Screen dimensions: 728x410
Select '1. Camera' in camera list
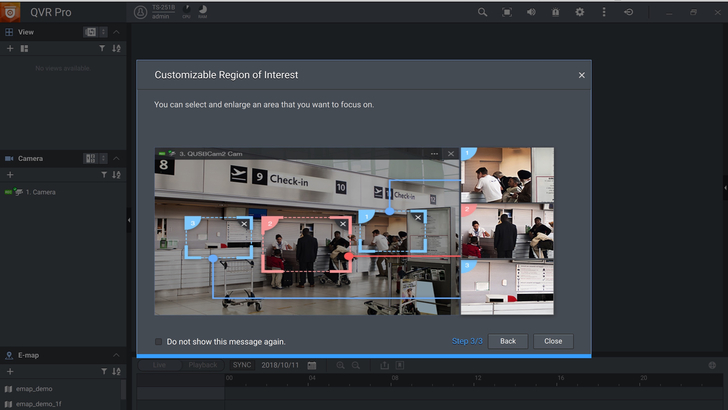coord(40,191)
